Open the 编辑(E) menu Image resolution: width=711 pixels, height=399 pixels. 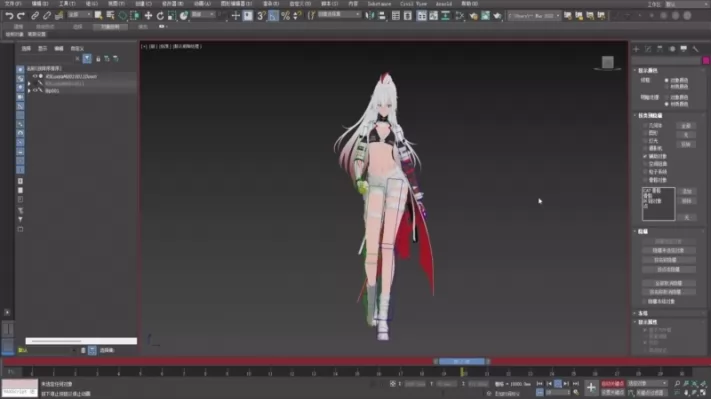[x=39, y=4]
